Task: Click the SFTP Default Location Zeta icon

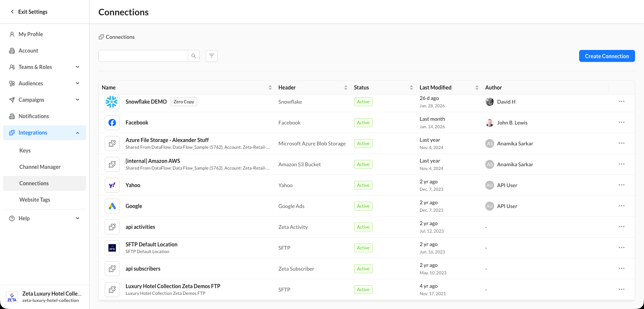Action: (x=112, y=248)
